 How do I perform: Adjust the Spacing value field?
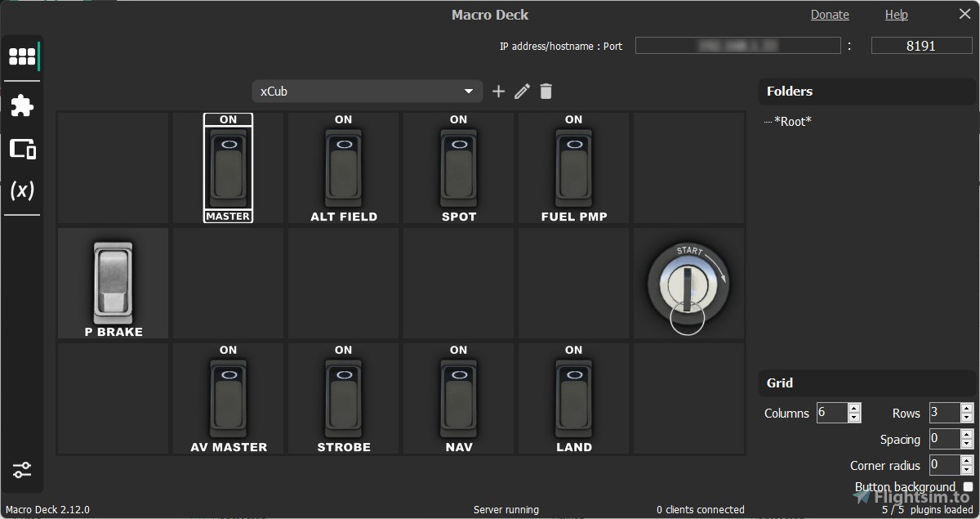[x=946, y=439]
